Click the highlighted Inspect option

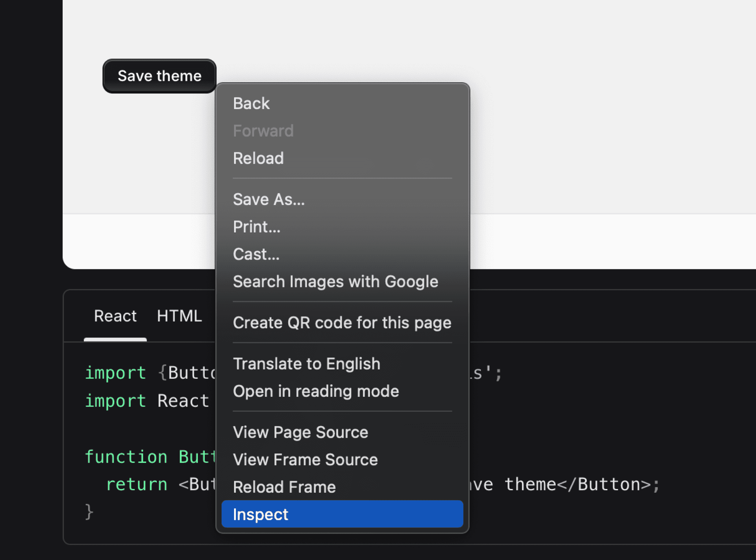(342, 514)
